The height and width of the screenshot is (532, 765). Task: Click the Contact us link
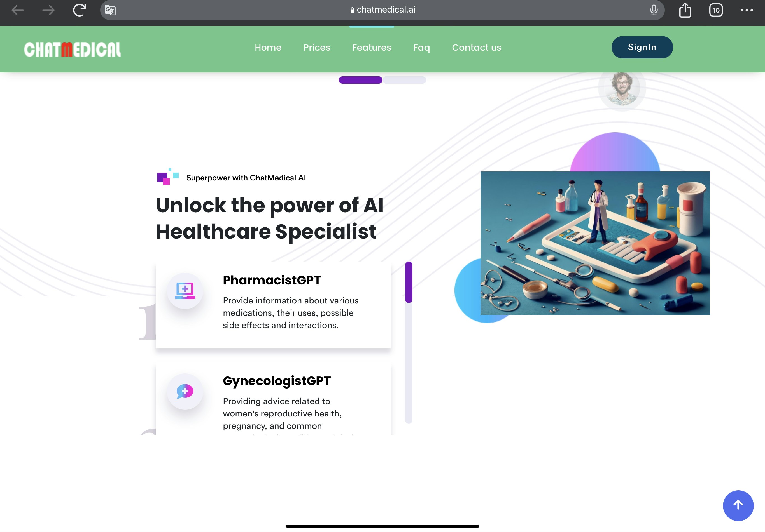[477, 48]
